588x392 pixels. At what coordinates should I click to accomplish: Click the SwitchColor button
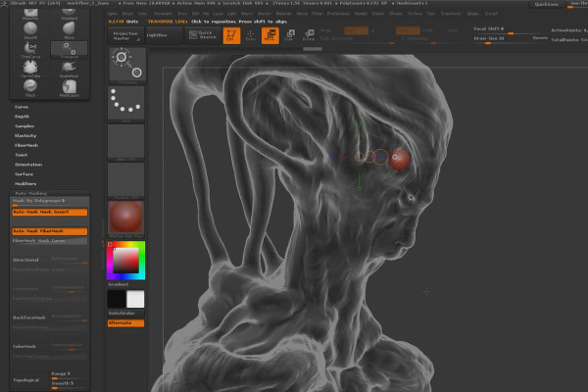click(125, 314)
